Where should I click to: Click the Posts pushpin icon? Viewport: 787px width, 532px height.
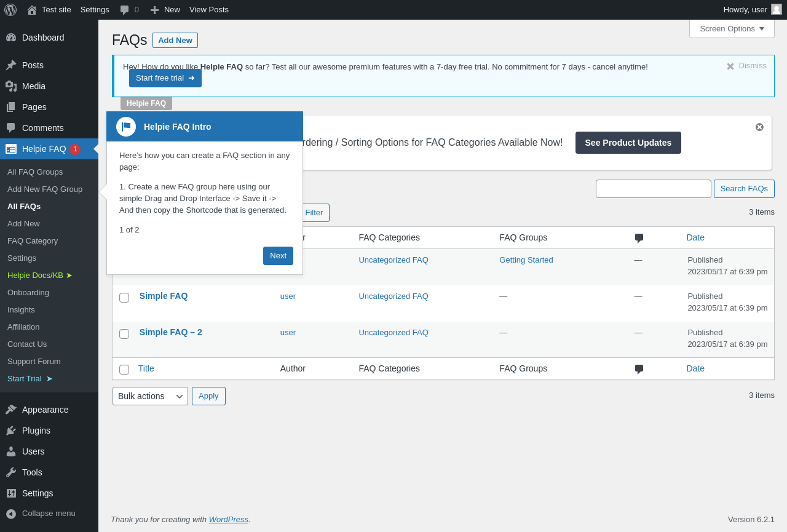(x=11, y=65)
